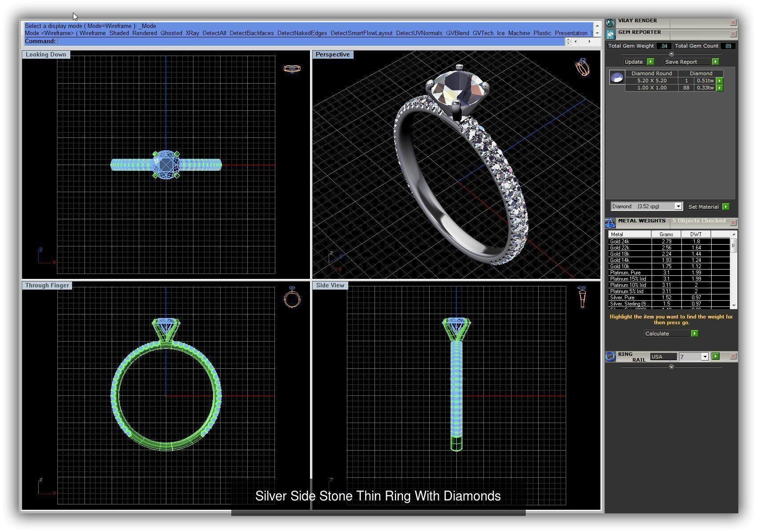The image size is (757, 532).
Task: Highlight the Platinum, Pure row
Action: click(x=669, y=273)
